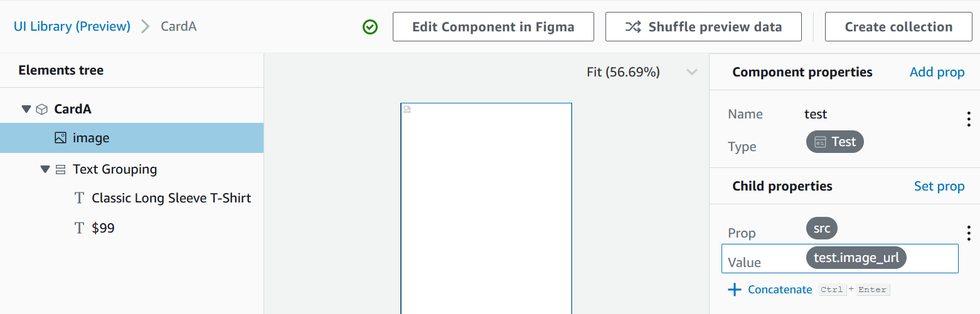Click the Edit Component in Figma button
The height and width of the screenshot is (314, 980).
tap(493, 27)
